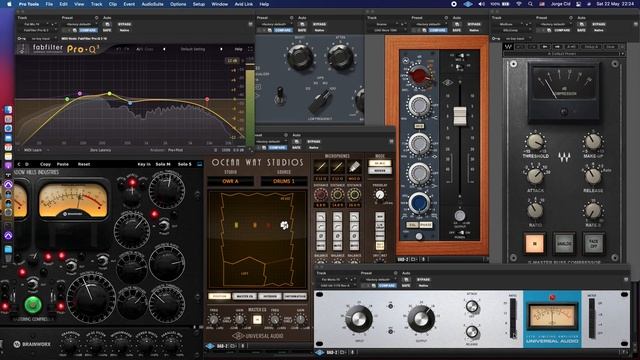Click Reset in the Shadow Hills plugin toolbar
Viewport: 640px width, 360px height.
pyautogui.click(x=84, y=164)
